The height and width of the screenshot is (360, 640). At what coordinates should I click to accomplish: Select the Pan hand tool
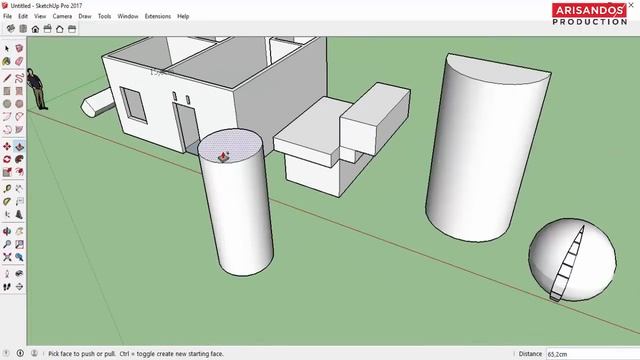tap(19, 231)
